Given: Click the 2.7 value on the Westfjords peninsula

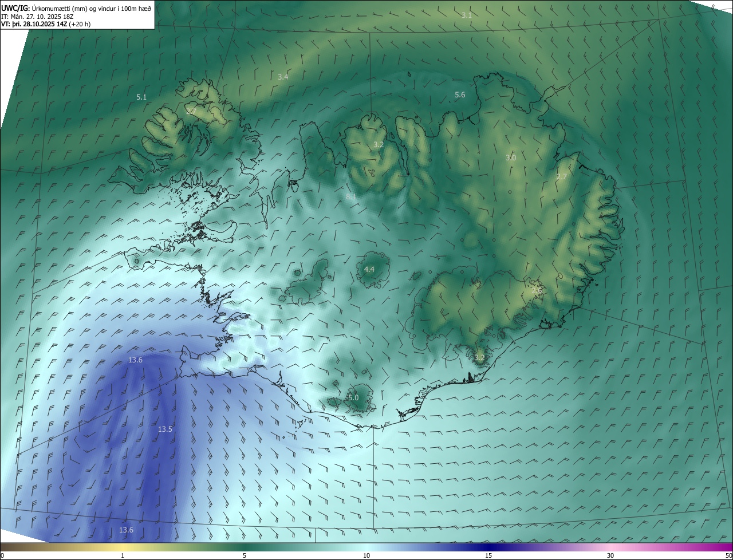Looking at the screenshot, I should (191, 111).
